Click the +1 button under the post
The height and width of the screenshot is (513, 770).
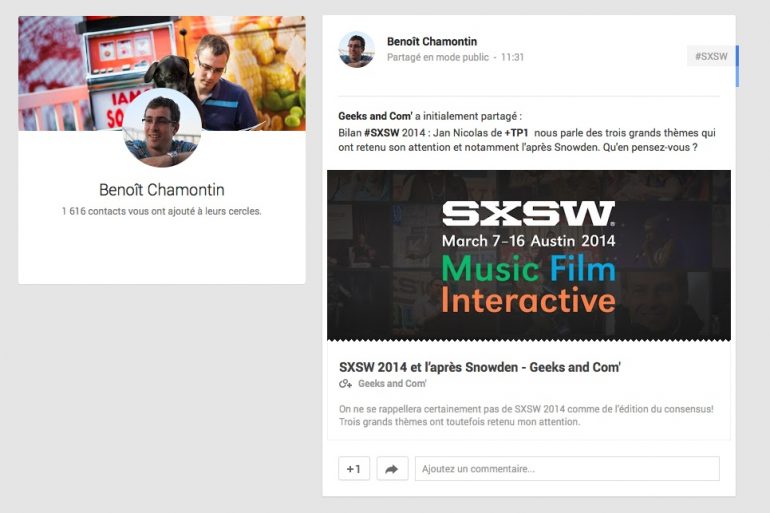click(x=354, y=468)
